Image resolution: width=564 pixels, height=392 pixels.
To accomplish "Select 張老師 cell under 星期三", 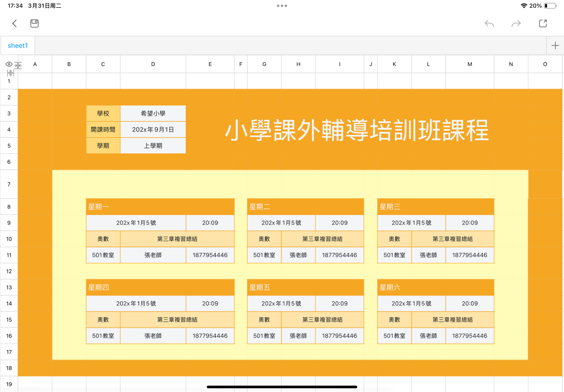I will point(429,255).
